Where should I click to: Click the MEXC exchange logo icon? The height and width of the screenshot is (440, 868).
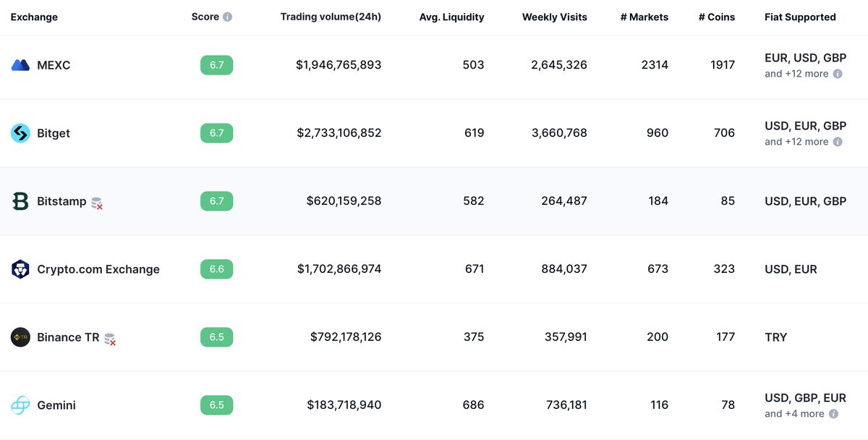[20, 65]
